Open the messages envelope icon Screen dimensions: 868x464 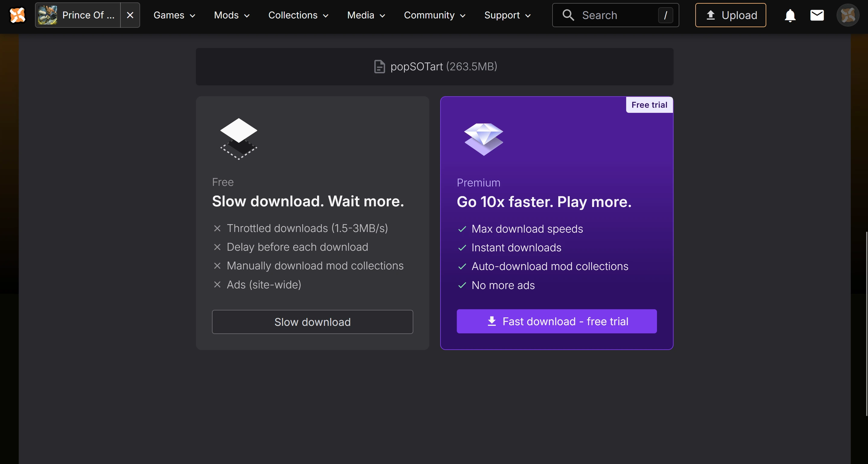pyautogui.click(x=817, y=15)
